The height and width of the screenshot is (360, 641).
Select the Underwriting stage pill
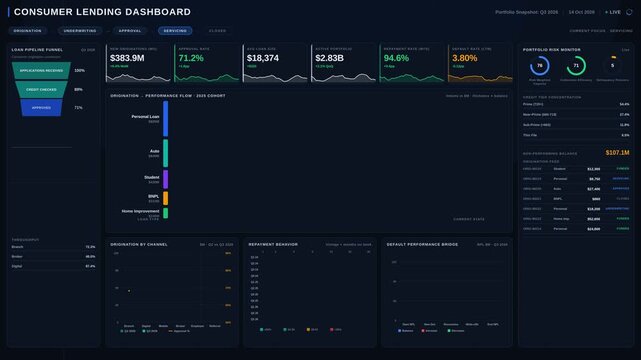(x=80, y=31)
